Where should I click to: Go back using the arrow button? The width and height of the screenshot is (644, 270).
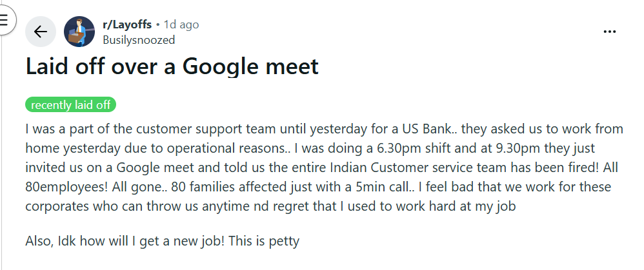[x=41, y=32]
